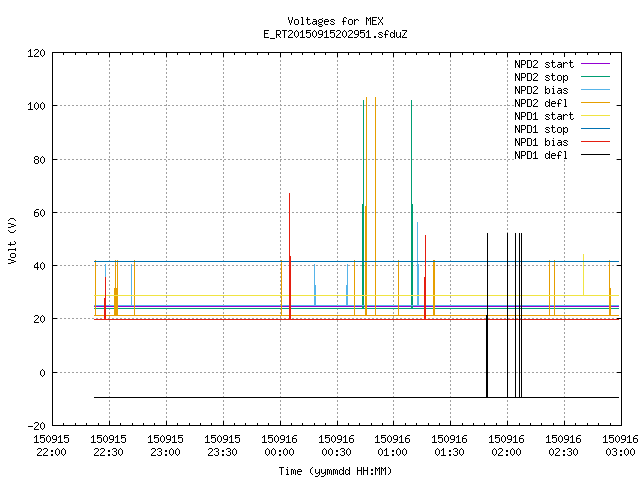Screen dimensions: 640x480
Task: Click the y-axis tick value 120
Action: pyautogui.click(x=36, y=53)
